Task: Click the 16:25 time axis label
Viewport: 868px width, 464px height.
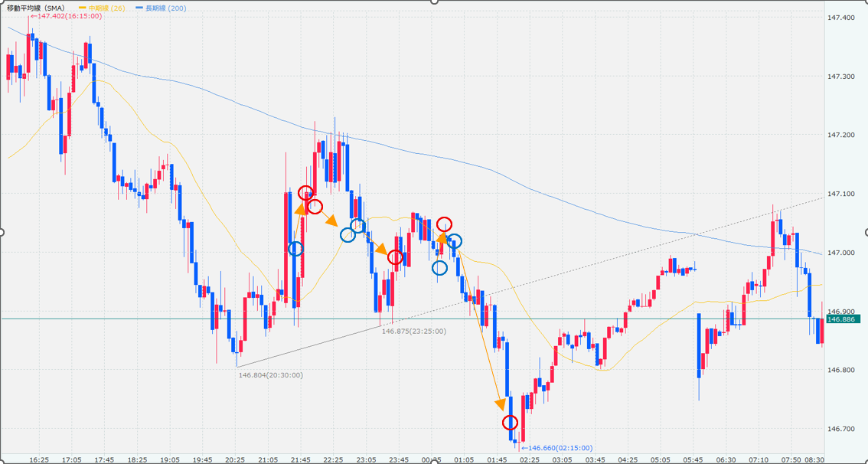Action: [x=39, y=459]
